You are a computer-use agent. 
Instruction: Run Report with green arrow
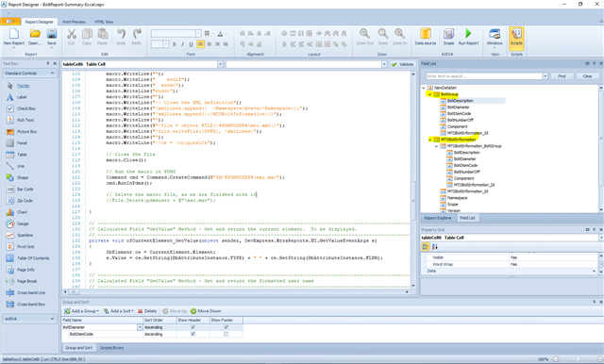[468, 37]
